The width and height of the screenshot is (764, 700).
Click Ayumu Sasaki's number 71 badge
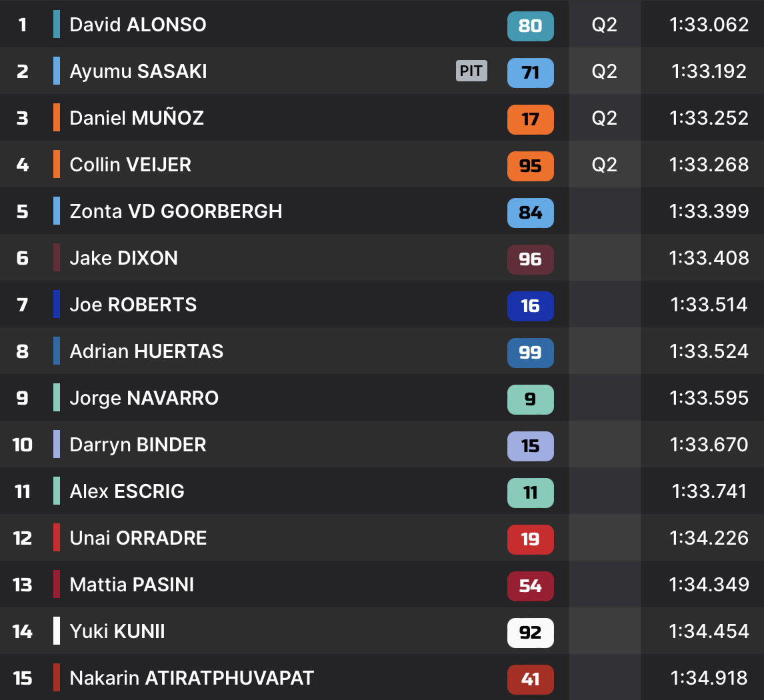530,73
